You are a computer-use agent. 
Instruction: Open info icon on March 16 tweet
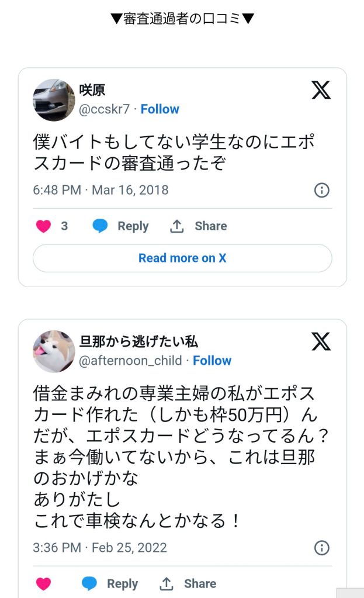pos(322,190)
